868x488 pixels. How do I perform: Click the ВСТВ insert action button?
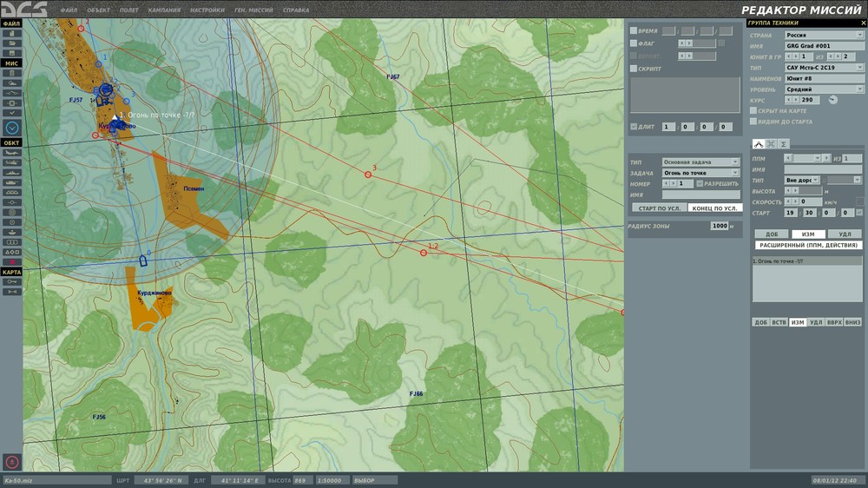pyautogui.click(x=779, y=322)
